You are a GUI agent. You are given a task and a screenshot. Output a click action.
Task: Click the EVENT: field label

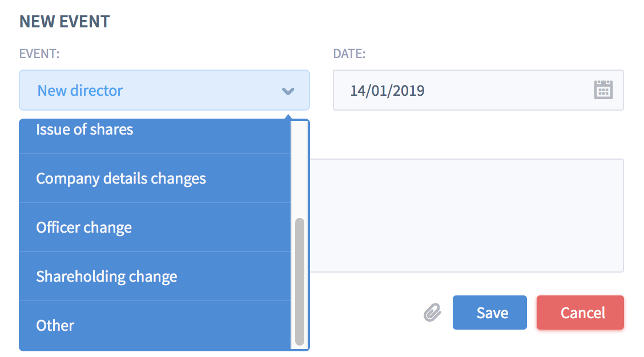(x=39, y=54)
